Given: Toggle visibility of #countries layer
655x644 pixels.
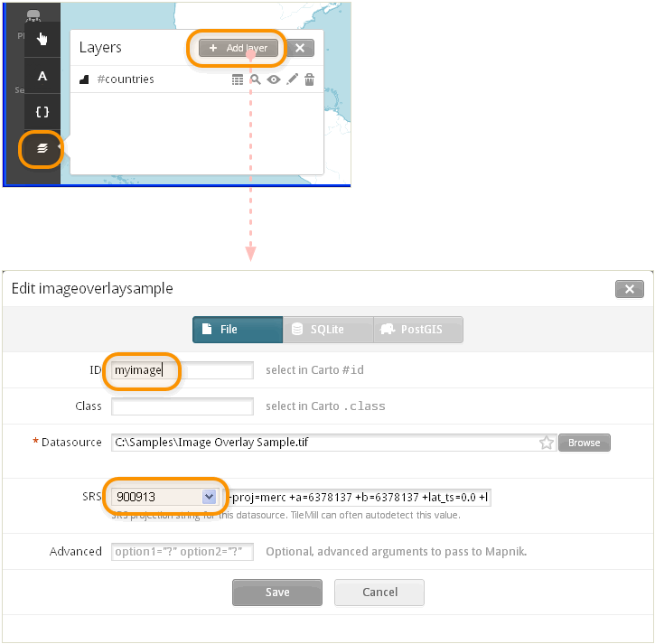Looking at the screenshot, I should [x=274, y=79].
